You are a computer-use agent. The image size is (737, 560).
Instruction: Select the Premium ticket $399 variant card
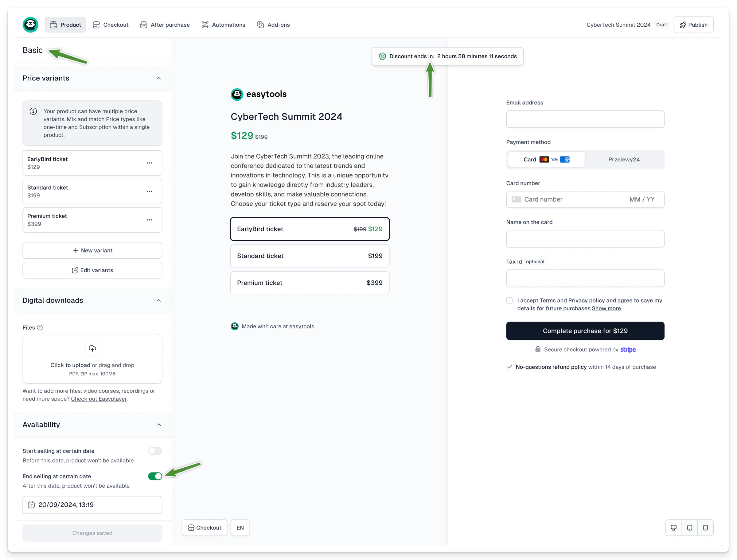point(92,220)
